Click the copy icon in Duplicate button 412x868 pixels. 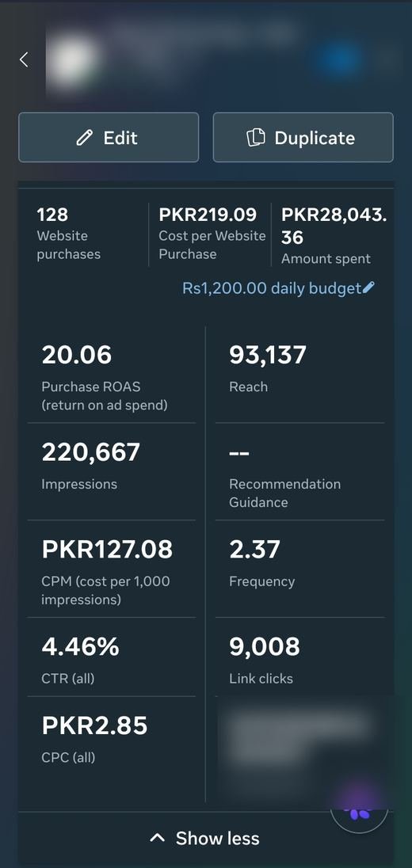click(256, 137)
